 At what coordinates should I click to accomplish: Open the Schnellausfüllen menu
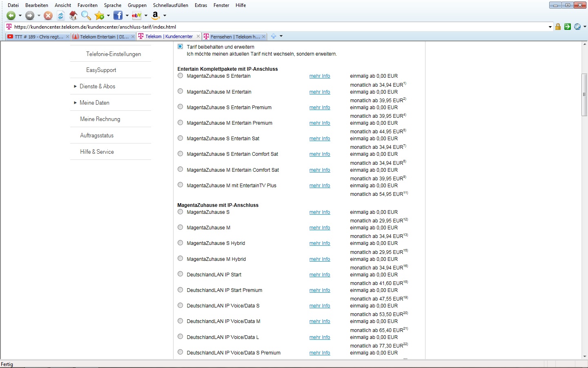pyautogui.click(x=171, y=5)
